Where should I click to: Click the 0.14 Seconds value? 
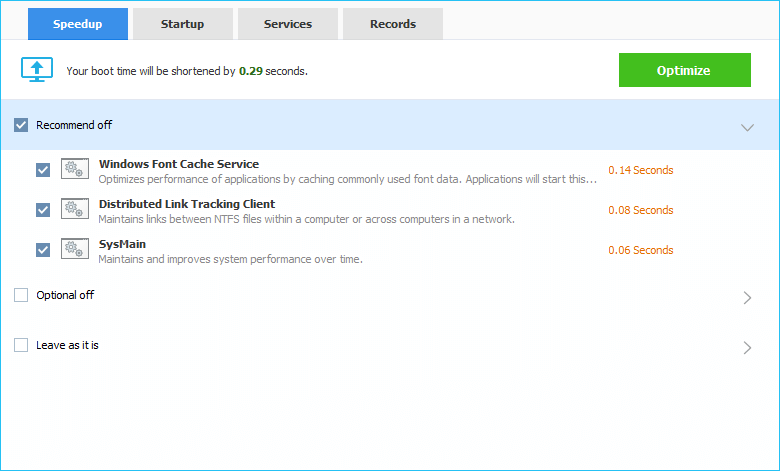tap(641, 170)
